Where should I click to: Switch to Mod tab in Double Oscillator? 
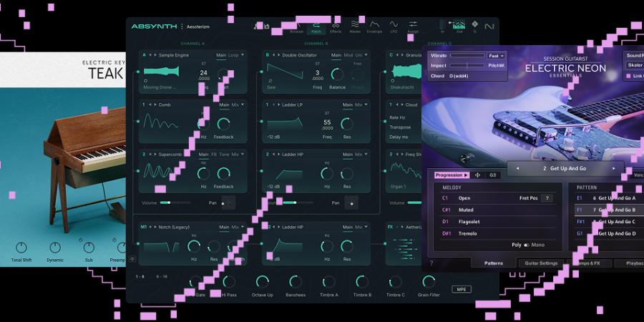348,55
